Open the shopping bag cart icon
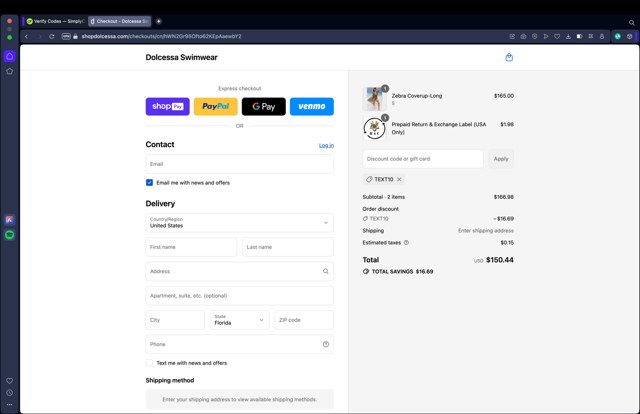 pos(509,57)
